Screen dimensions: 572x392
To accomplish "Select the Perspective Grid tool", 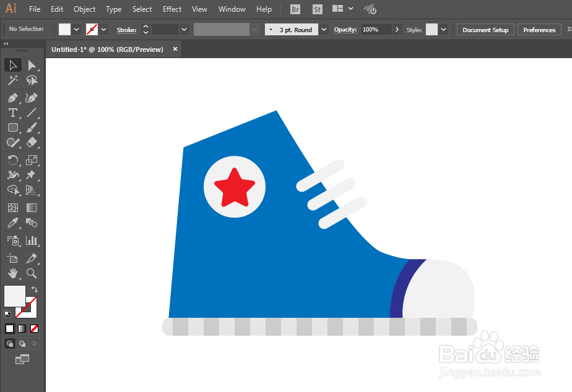I will [32, 190].
